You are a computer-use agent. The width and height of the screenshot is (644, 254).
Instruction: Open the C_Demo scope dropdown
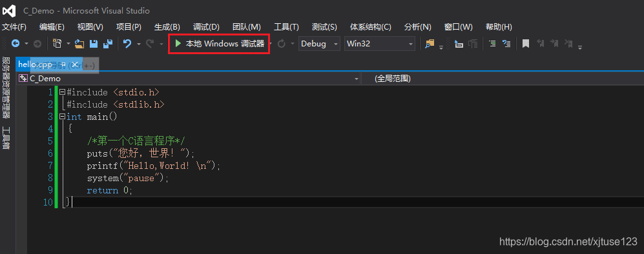[x=188, y=79]
